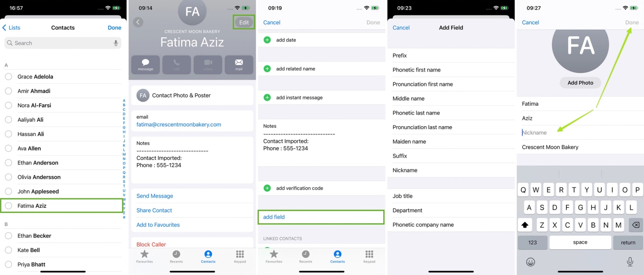Open Contacts tab in 09:14 contact screen

pos(208,257)
